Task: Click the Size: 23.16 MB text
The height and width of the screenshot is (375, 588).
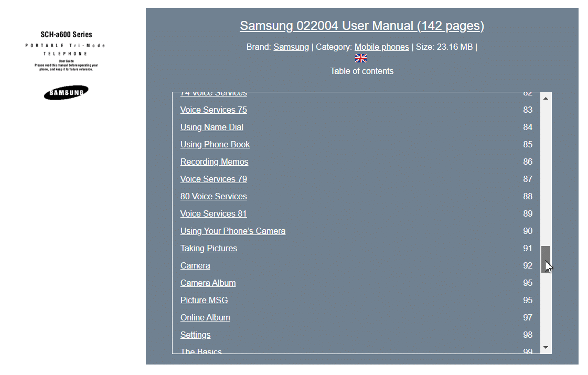Action: [444, 47]
